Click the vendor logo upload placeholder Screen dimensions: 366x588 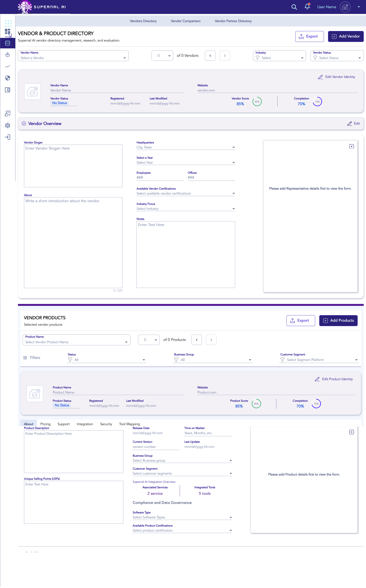(x=32, y=91)
